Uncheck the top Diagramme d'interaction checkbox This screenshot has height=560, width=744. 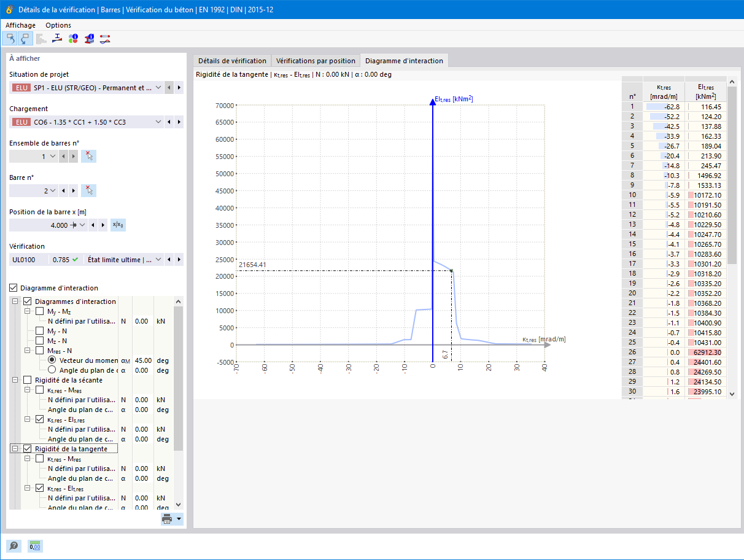click(14, 288)
